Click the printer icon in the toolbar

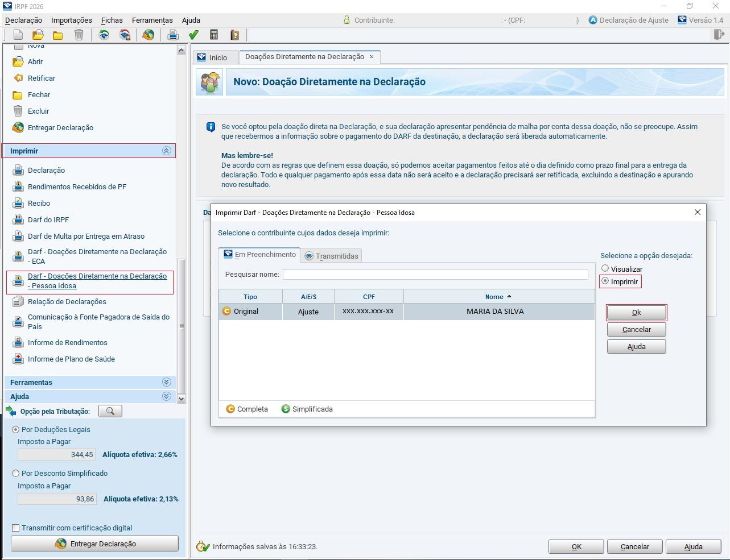click(x=173, y=35)
